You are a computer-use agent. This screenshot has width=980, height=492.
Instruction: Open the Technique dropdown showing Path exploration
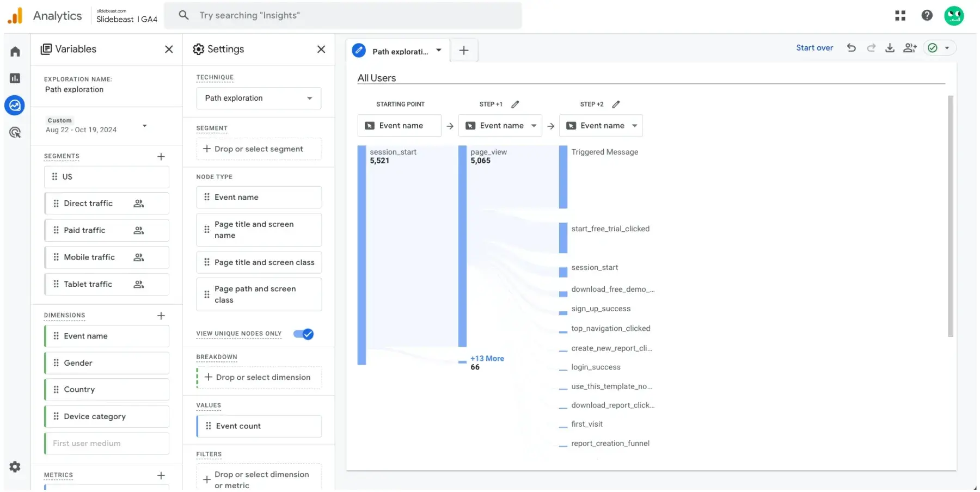258,98
